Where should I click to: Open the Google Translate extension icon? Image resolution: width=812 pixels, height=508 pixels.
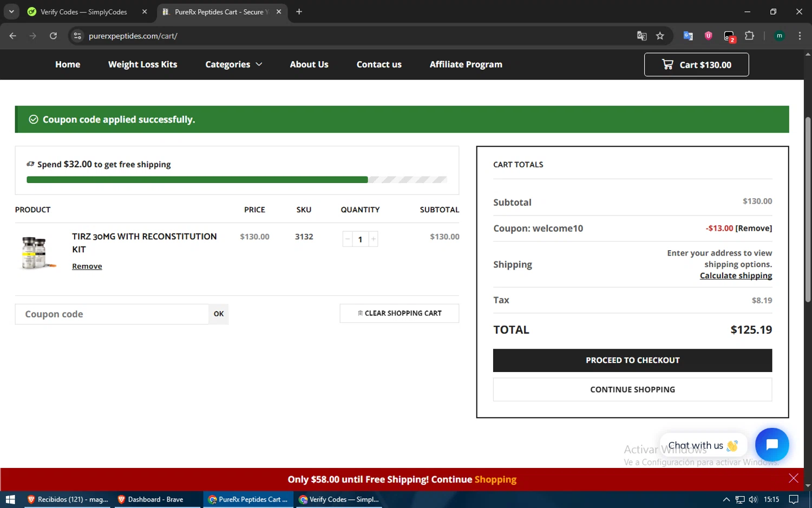click(x=688, y=36)
